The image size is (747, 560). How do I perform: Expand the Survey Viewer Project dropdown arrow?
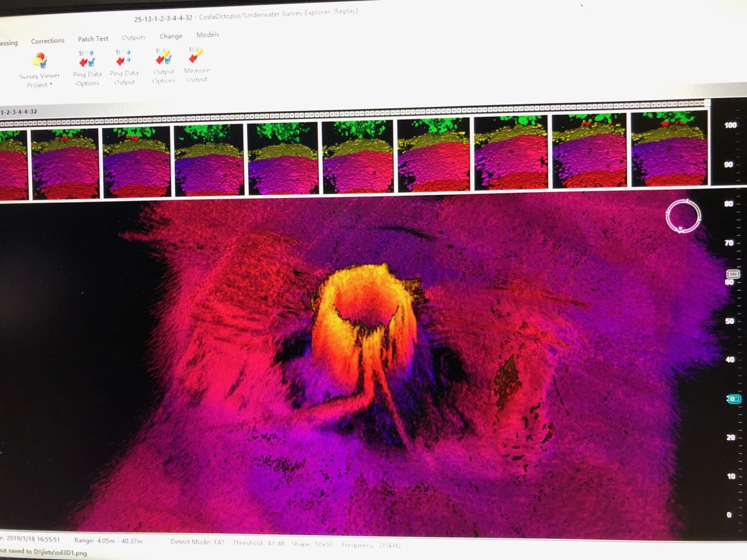pos(51,84)
